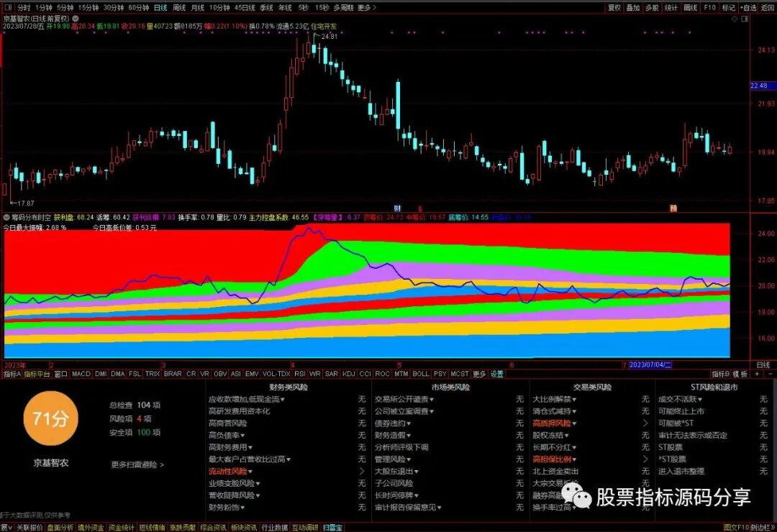Click the orange 71分 score circle
This screenshot has height=532, width=777.
pos(50,418)
